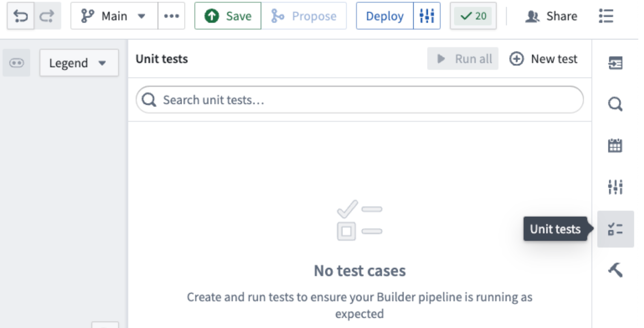This screenshot has width=644, height=328.
Task: Redo the last undone change
Action: click(47, 16)
